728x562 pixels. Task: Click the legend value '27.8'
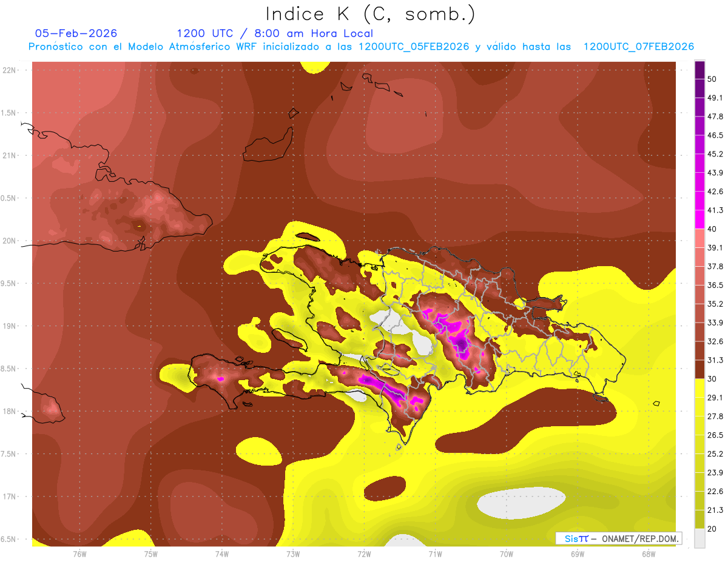pos(715,416)
